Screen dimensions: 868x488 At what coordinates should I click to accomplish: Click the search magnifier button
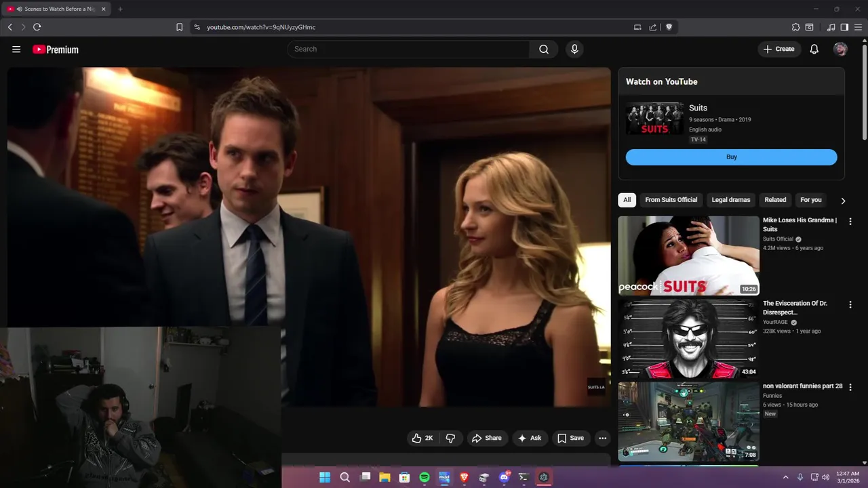tap(544, 49)
